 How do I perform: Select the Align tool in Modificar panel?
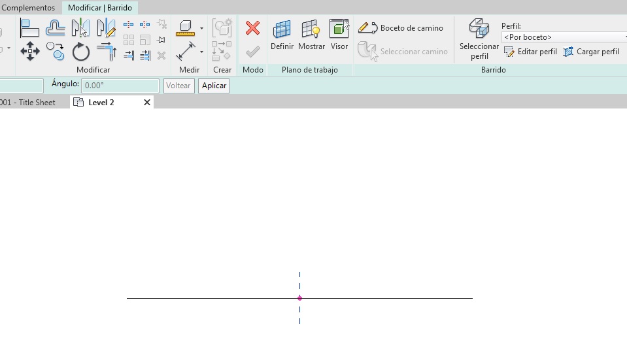(x=30, y=28)
